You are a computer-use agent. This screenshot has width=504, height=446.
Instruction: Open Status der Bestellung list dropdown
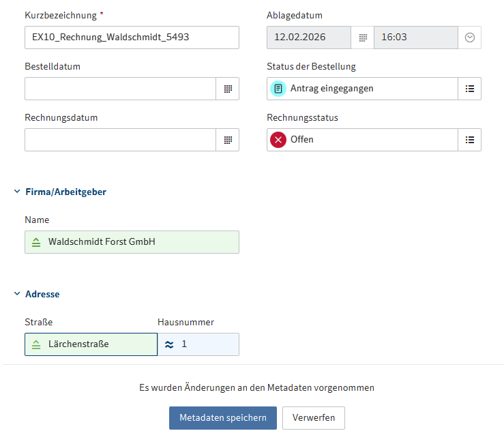coord(469,89)
